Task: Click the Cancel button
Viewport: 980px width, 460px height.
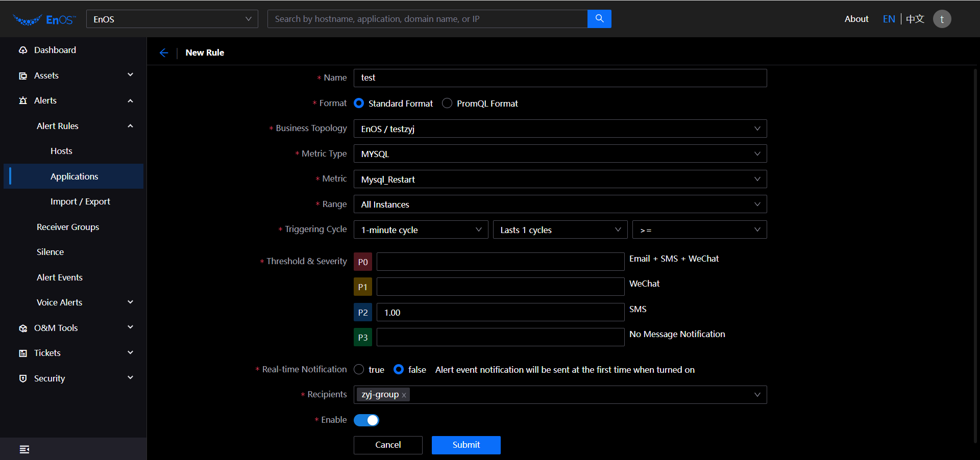Action: (388, 445)
